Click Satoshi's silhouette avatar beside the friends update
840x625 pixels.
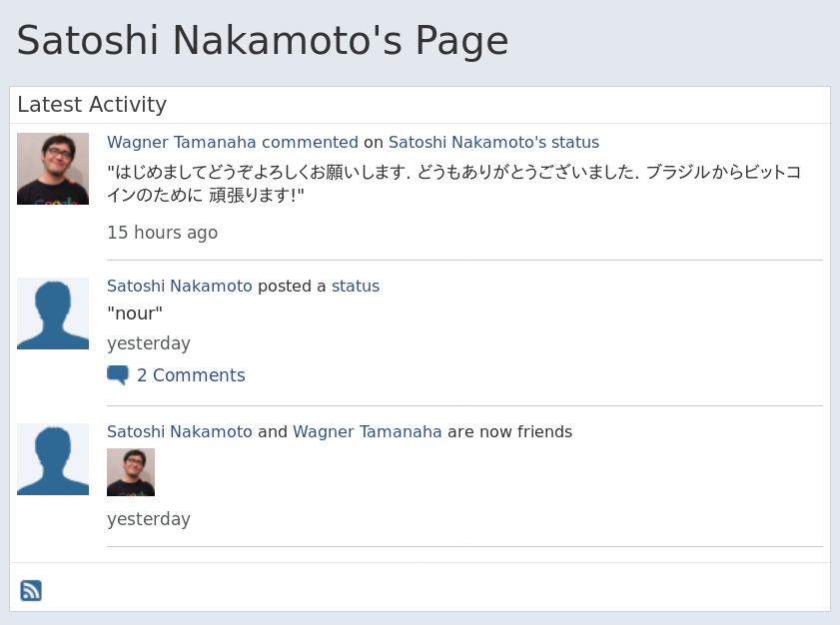click(53, 459)
